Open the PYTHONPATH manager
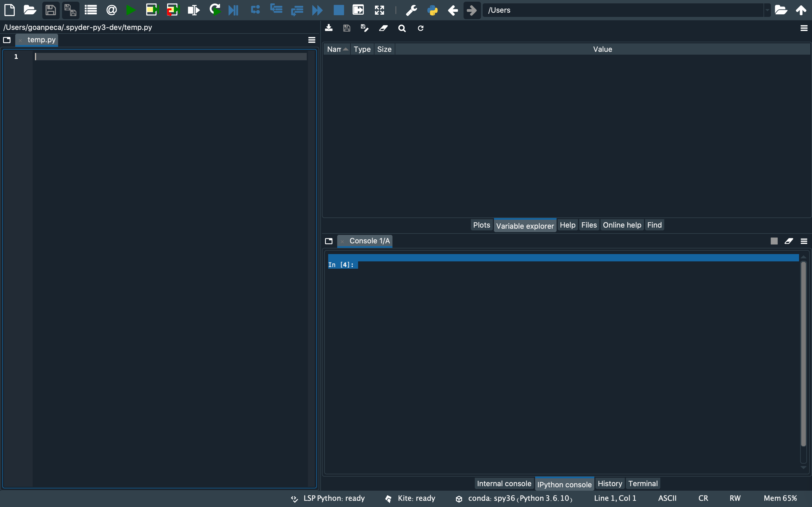812x507 pixels. click(433, 10)
